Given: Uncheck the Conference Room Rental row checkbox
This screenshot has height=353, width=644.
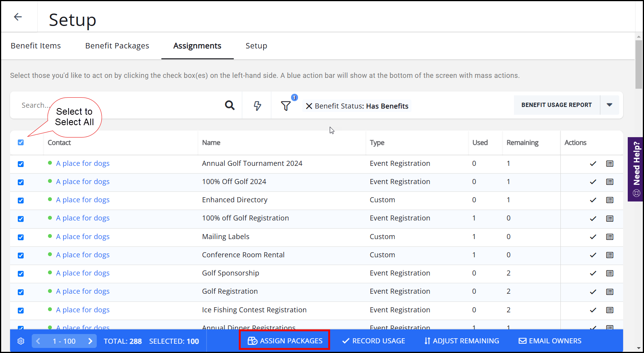Looking at the screenshot, I should pyautogui.click(x=21, y=255).
